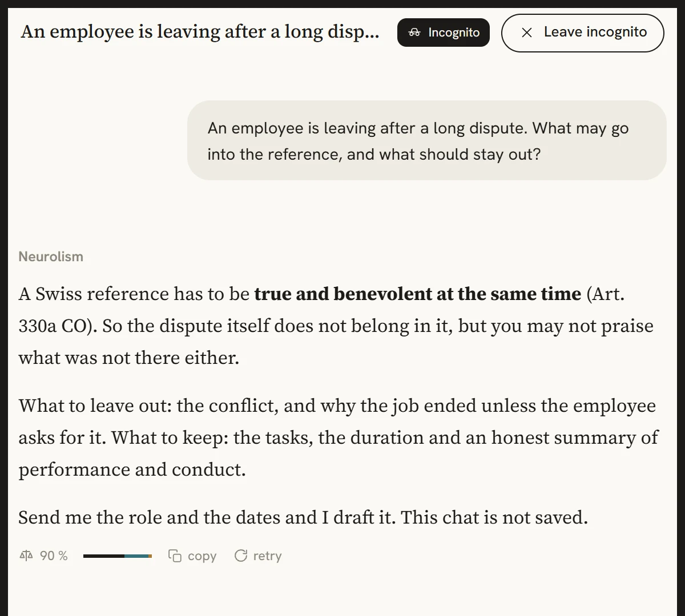Select the user's question bubble
The width and height of the screenshot is (685, 616).
click(426, 140)
